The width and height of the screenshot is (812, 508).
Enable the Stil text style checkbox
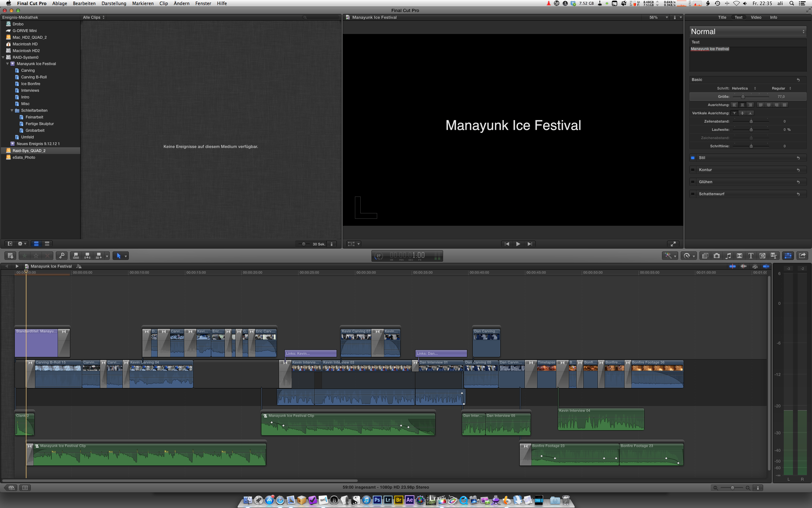[693, 157]
